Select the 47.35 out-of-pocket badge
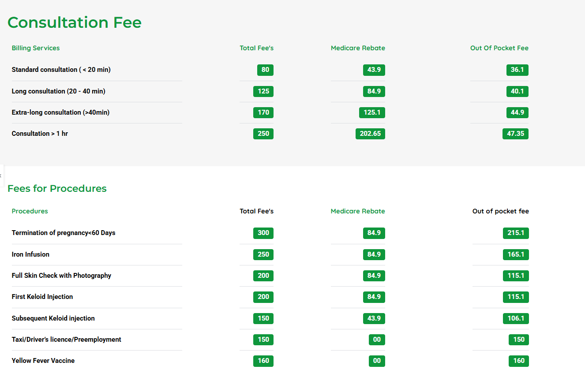The image size is (585, 392). click(515, 134)
